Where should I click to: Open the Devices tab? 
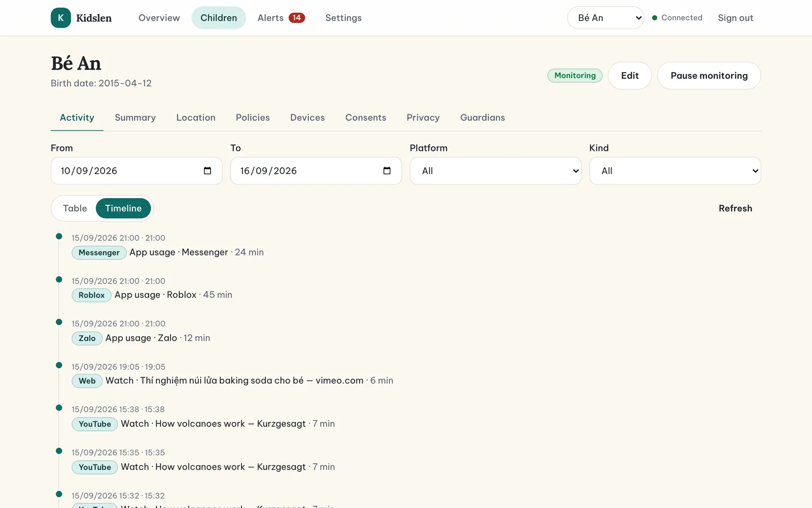tap(308, 117)
